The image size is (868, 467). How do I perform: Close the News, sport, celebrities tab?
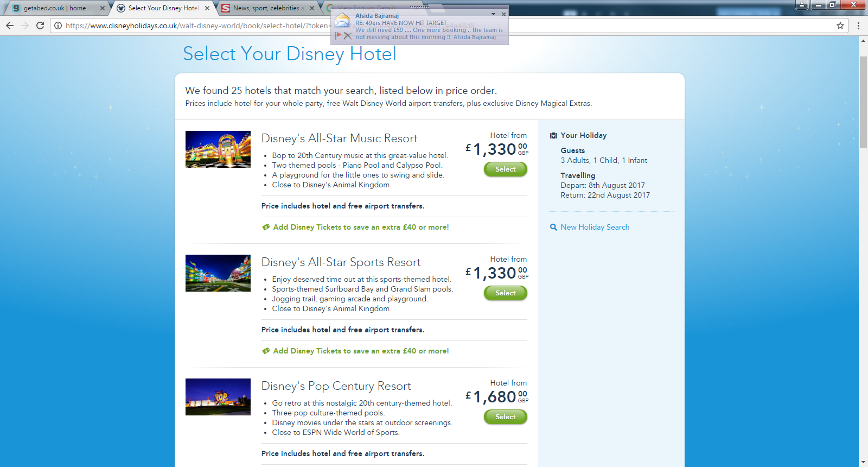[312, 8]
